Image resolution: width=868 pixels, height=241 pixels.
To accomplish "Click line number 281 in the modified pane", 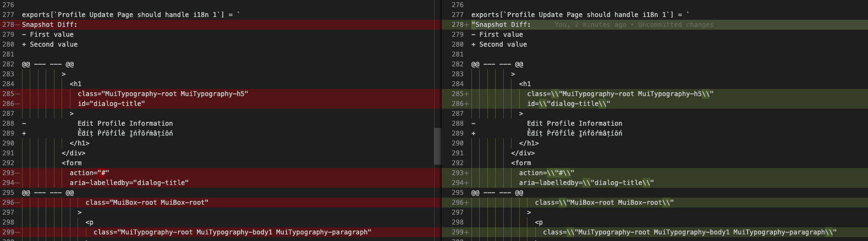I will pyautogui.click(x=458, y=54).
